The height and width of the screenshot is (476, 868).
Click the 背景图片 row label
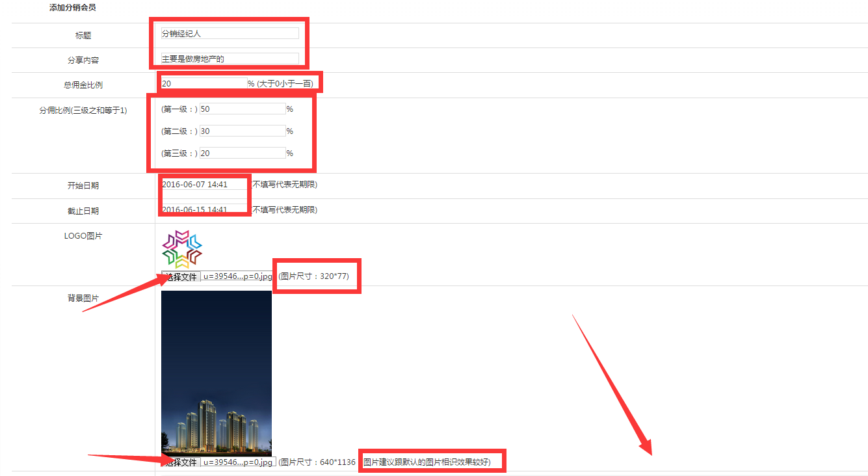[x=83, y=298]
